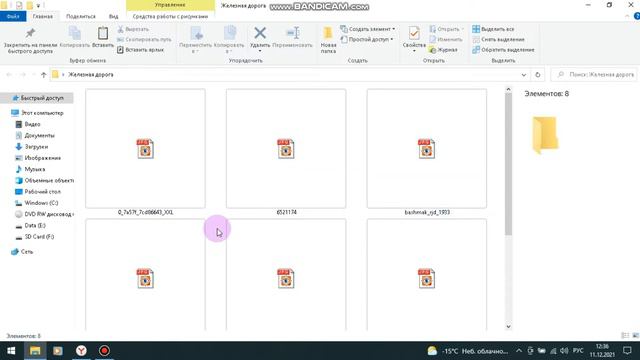Switch to the Share ribbon tab
The image size is (640, 360).
pos(81,16)
